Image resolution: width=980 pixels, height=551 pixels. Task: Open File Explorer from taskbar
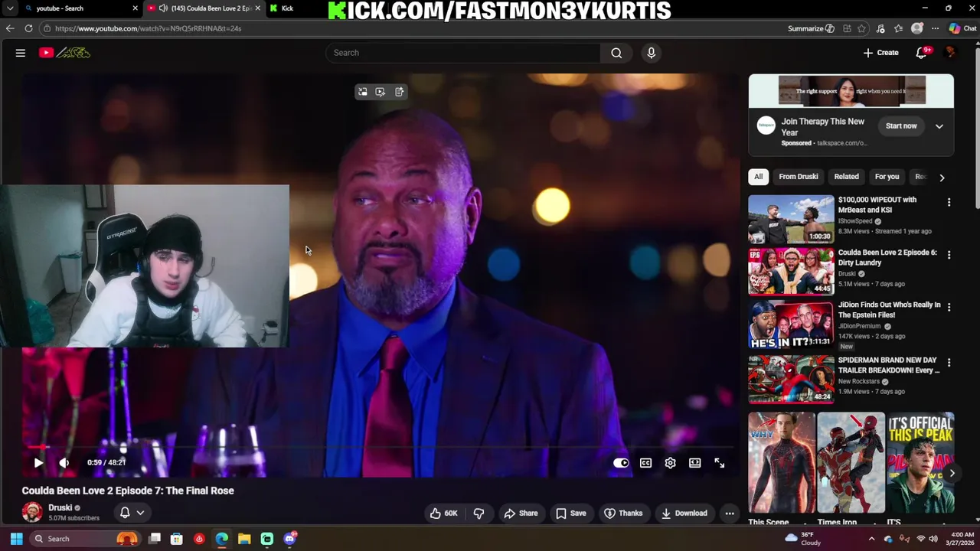pyautogui.click(x=244, y=539)
